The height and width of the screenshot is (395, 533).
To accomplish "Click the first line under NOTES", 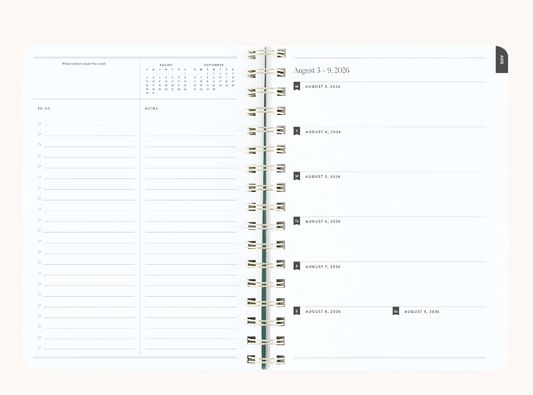I will click(191, 125).
